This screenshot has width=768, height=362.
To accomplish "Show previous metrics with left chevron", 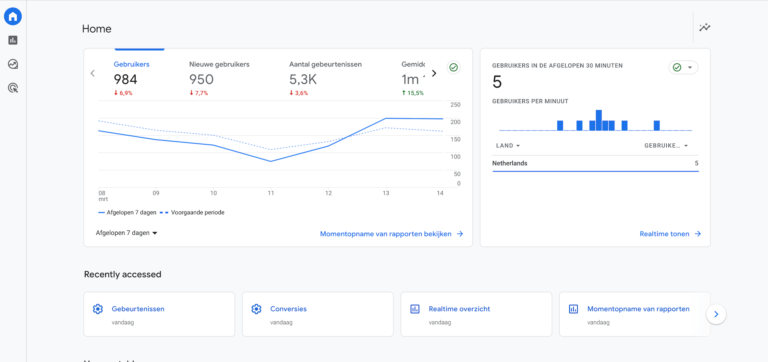I will point(93,73).
